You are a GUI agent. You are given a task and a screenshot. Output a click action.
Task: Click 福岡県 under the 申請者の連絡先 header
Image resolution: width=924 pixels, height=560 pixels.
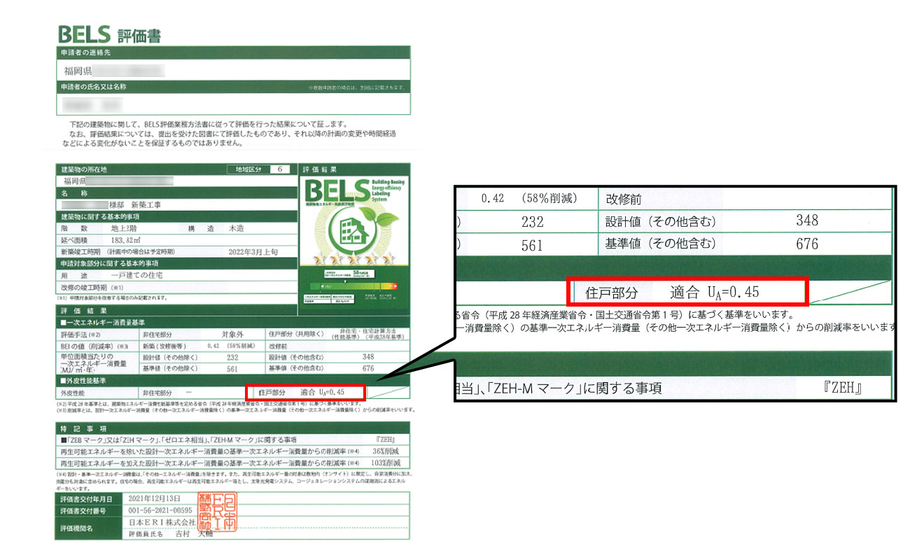click(x=78, y=70)
